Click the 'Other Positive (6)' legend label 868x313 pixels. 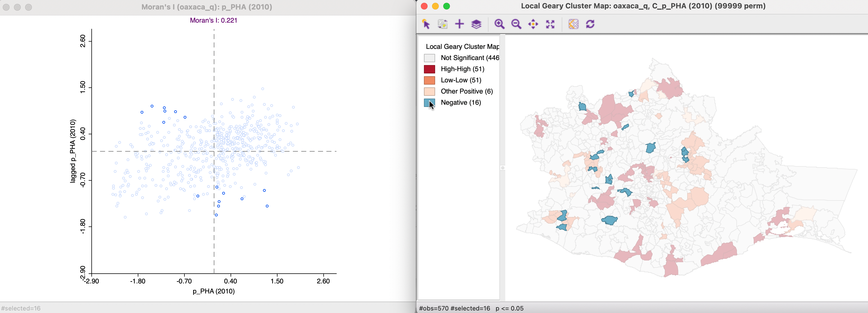tap(467, 91)
